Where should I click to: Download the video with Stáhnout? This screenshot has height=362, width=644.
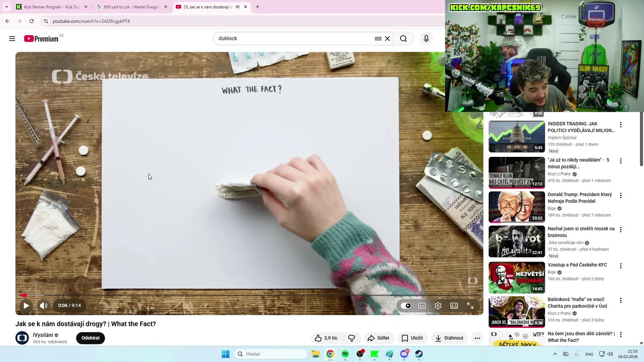click(449, 338)
